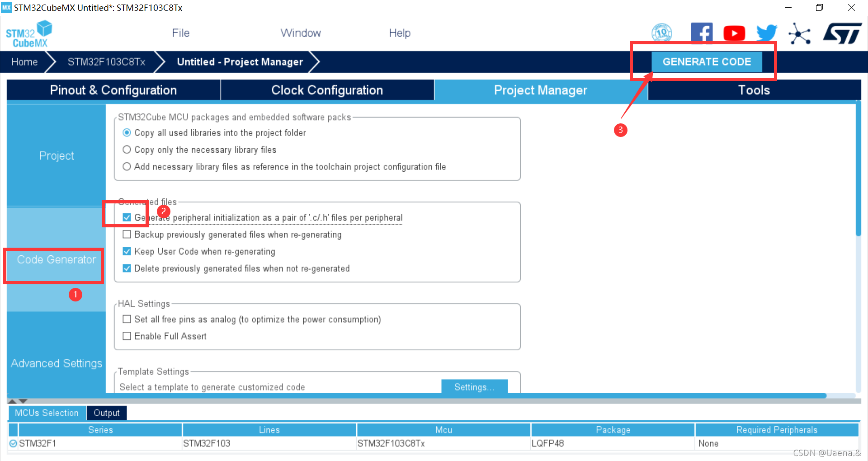868x461 pixels.
Task: Sort by Package column header
Action: point(613,430)
